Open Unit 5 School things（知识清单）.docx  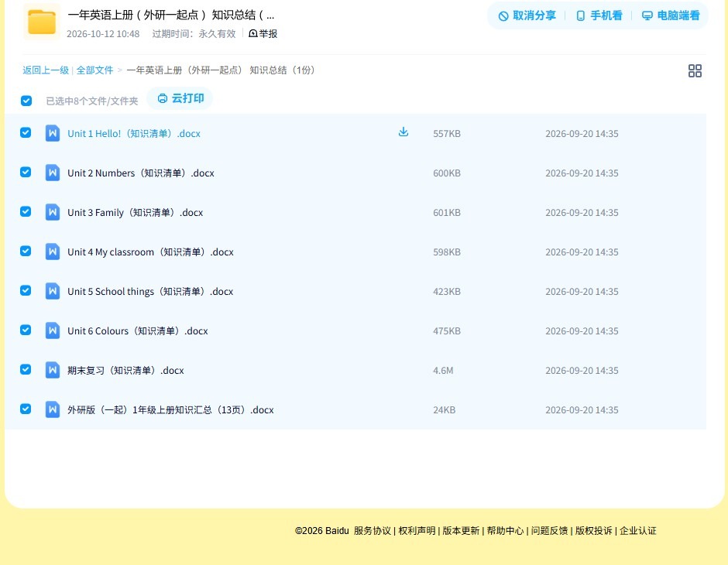(x=150, y=291)
